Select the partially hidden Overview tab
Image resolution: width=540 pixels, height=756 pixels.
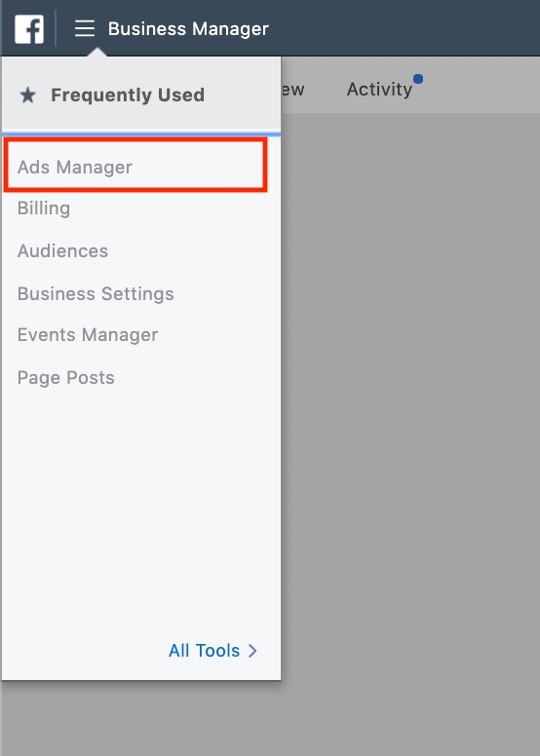point(293,90)
